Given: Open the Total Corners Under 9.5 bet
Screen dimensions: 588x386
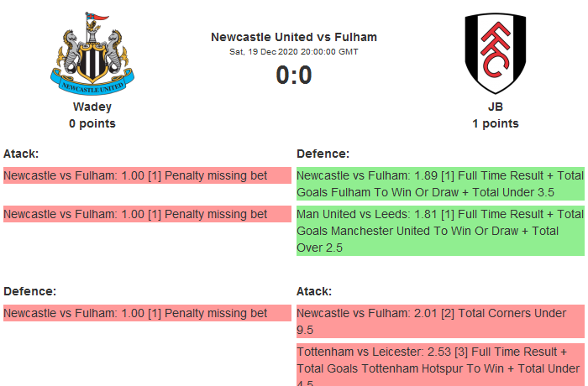Looking at the screenshot, I should pyautogui.click(x=440, y=321).
